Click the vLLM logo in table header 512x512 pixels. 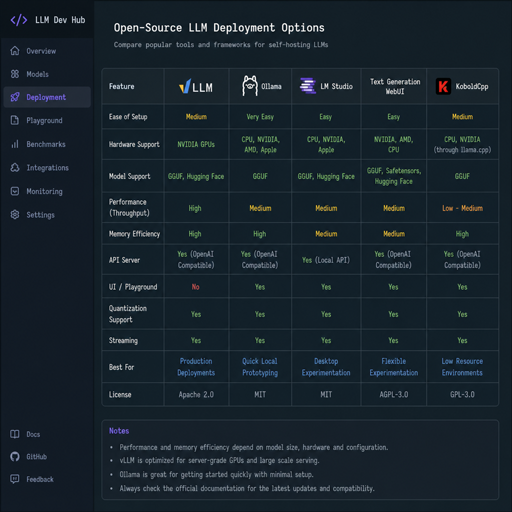tap(196, 87)
